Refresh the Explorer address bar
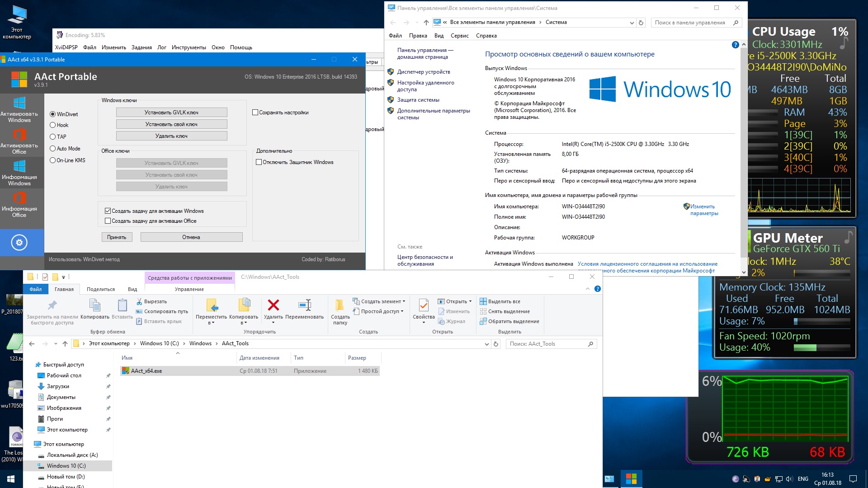This screenshot has width=868, height=488. (496, 344)
